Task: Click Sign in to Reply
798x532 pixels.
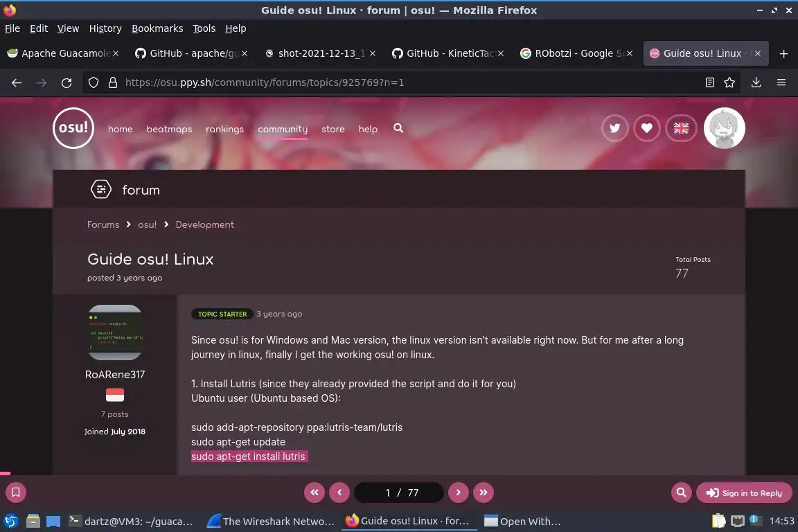Action: point(744,493)
